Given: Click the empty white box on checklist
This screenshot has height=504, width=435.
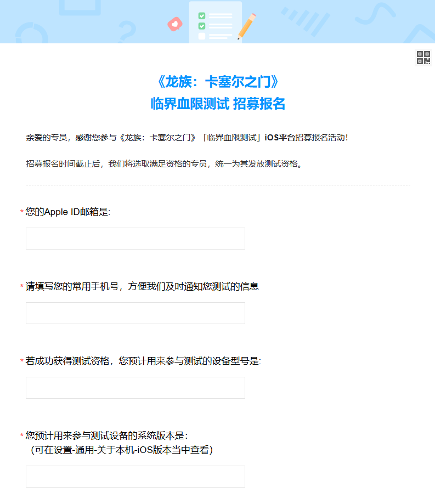Looking at the screenshot, I should pyautogui.click(x=202, y=36).
